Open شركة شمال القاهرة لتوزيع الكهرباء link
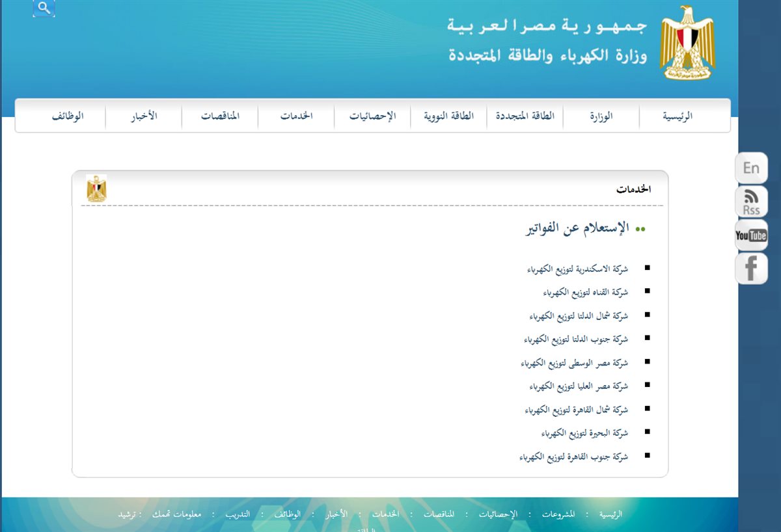 pyautogui.click(x=577, y=410)
